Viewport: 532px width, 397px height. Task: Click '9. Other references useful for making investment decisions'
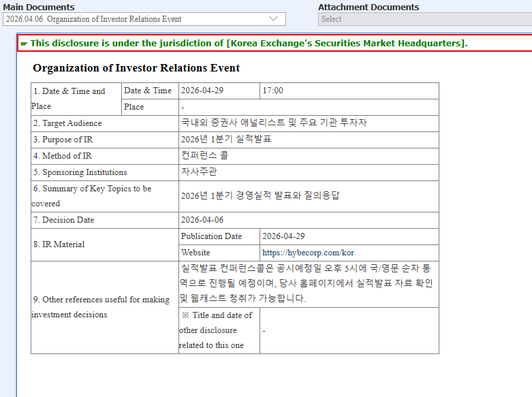[100, 307]
